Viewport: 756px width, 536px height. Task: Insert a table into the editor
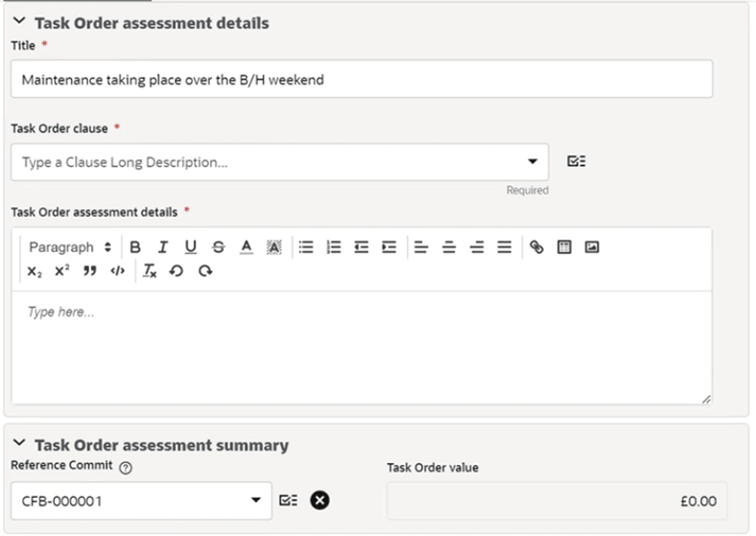[564, 247]
